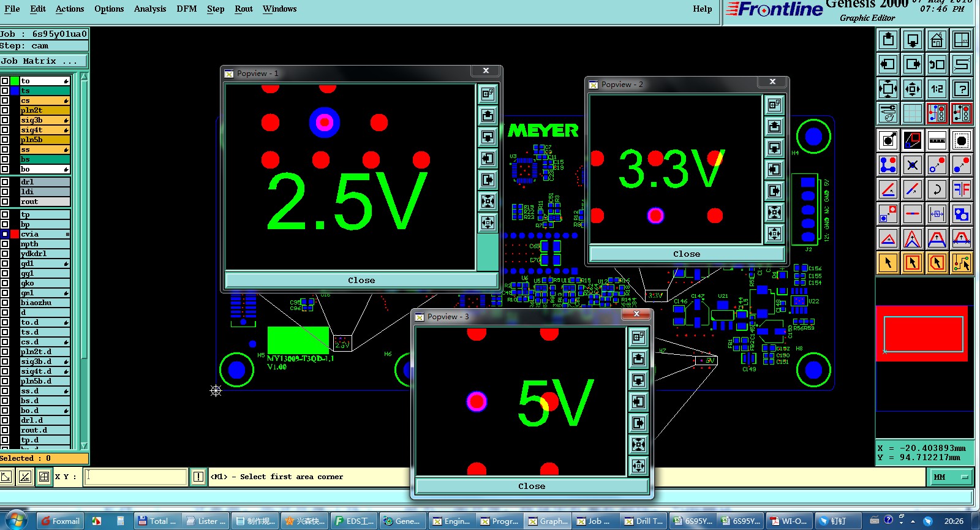This screenshot has width=980, height=530.
Task: Toggle the checkbox for layer npth
Action: coord(5,244)
